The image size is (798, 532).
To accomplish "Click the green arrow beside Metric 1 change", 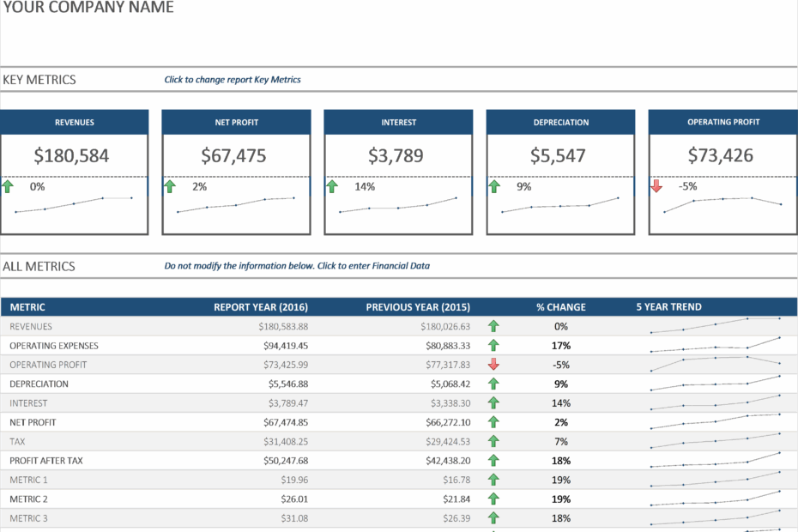I will point(493,480).
